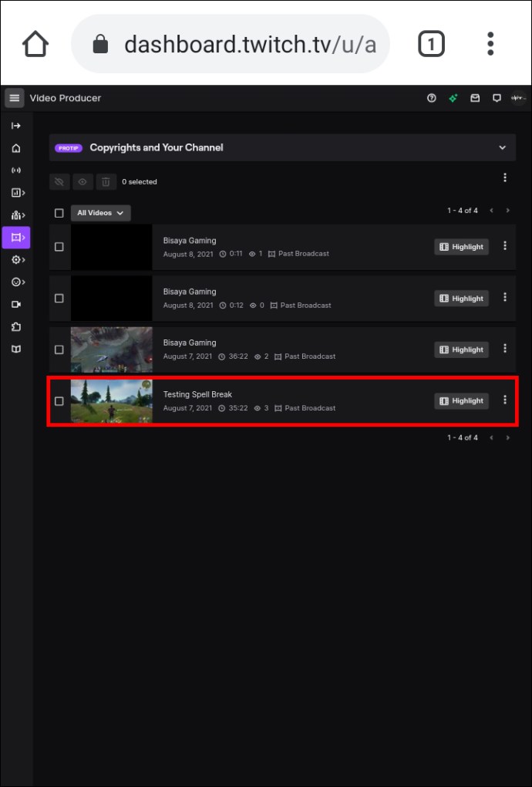Open the book Creator Camp sidebar icon
The width and height of the screenshot is (532, 787).
coord(16,349)
